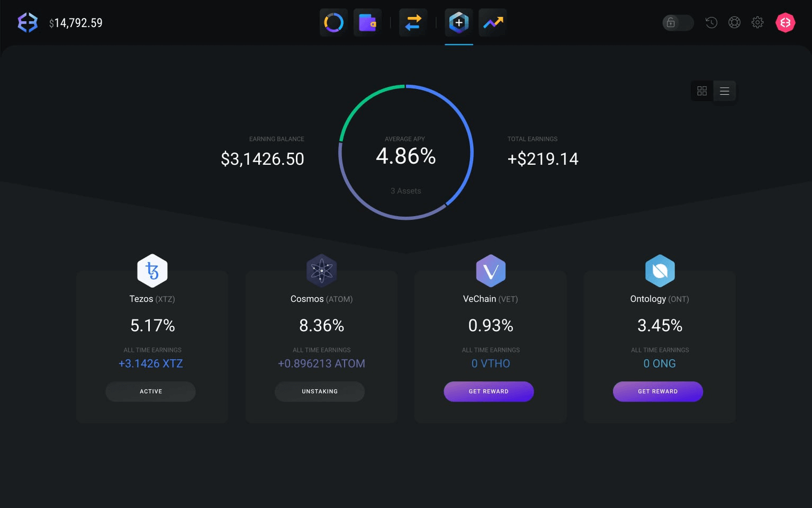The width and height of the screenshot is (812, 508).
Task: Click the average APY 4.86% value
Action: 406,156
